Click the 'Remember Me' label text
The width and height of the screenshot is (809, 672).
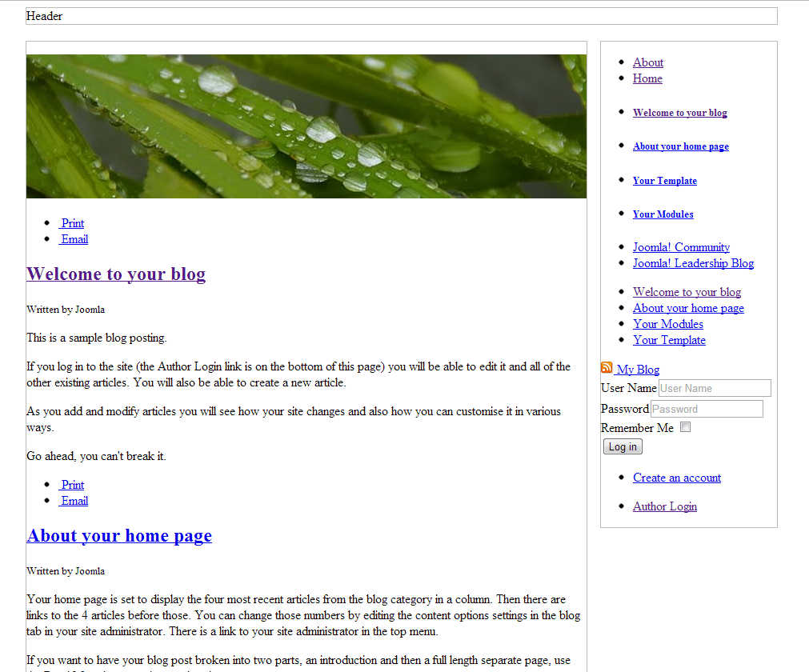(637, 428)
